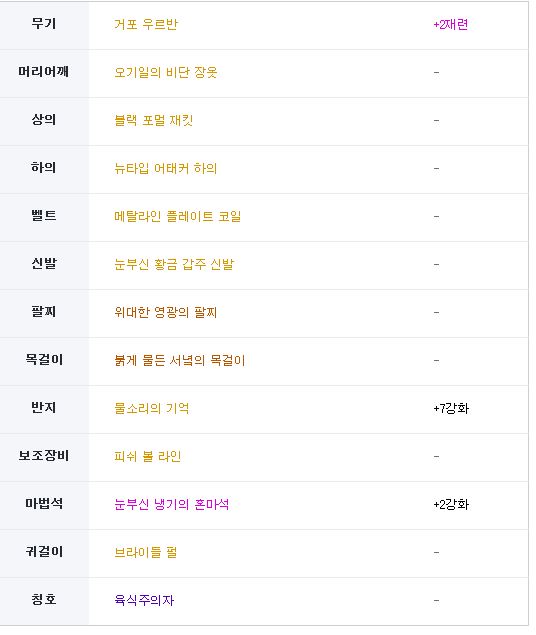Image resolution: width=536 pixels, height=635 pixels.
Task: Select the 무기 row header
Action: click(x=44, y=24)
